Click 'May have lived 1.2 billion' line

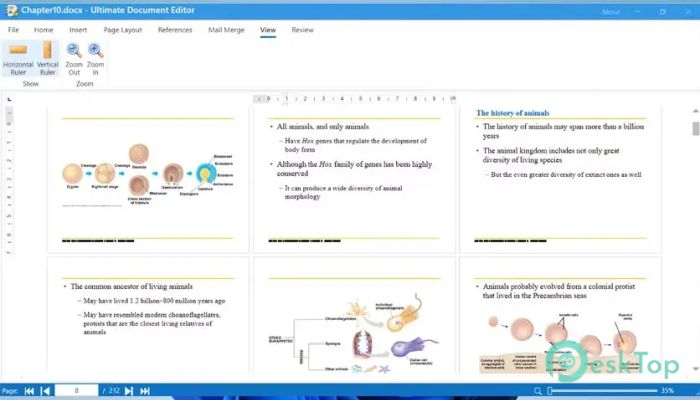[154, 301]
